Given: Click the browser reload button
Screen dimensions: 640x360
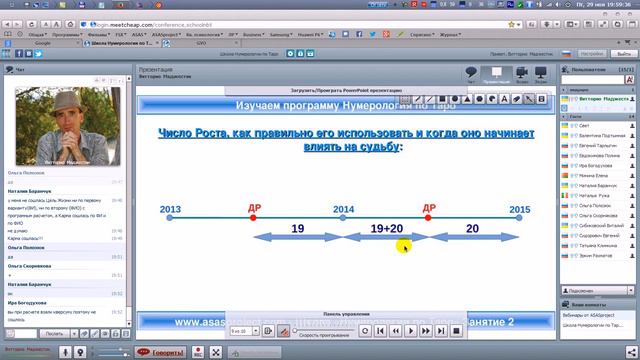Looking at the screenshot, I should (31, 24).
